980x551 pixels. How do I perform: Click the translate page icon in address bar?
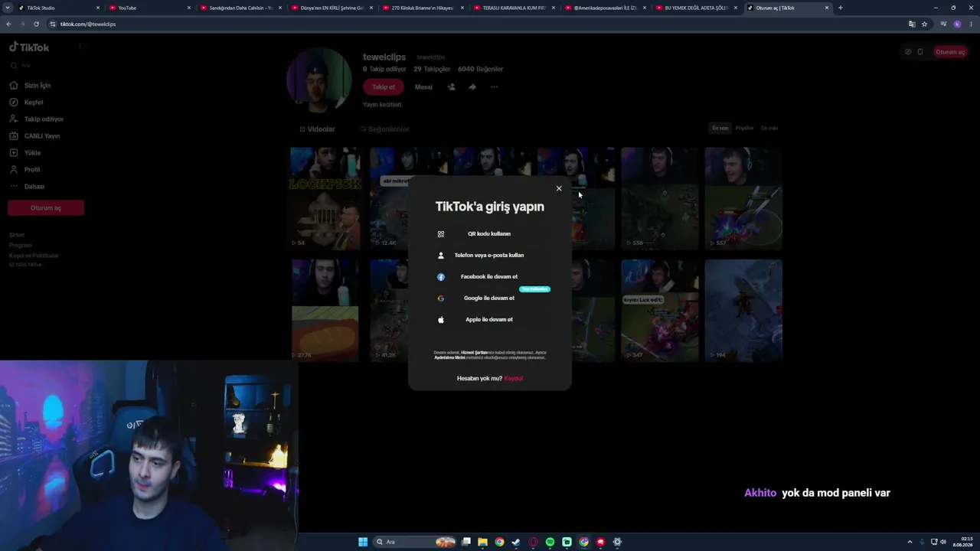(912, 24)
